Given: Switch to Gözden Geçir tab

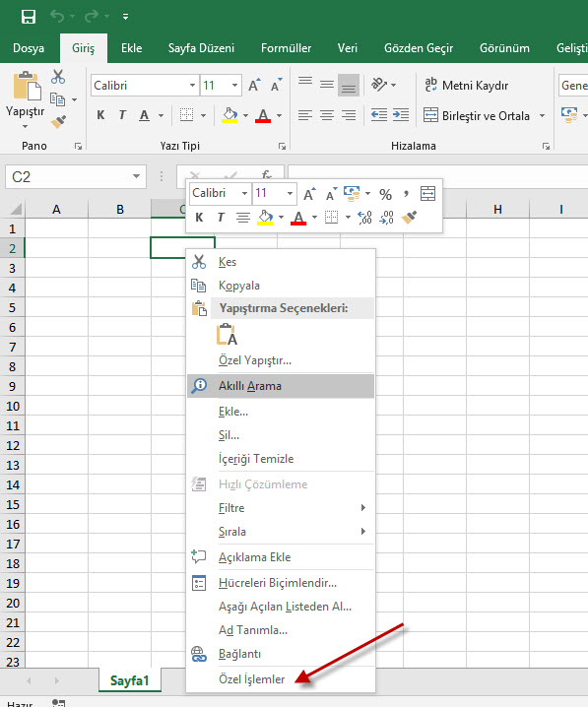Looking at the screenshot, I should coord(419,48).
